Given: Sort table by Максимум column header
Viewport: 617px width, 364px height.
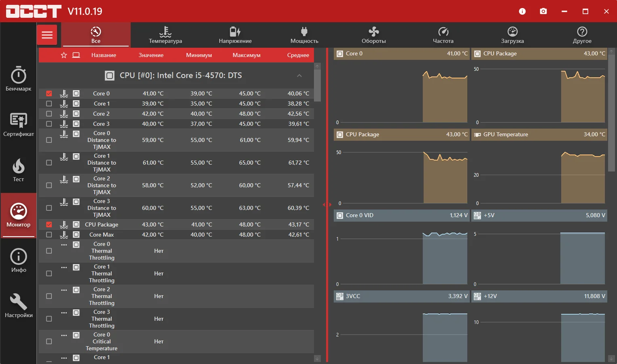Looking at the screenshot, I should 246,55.
